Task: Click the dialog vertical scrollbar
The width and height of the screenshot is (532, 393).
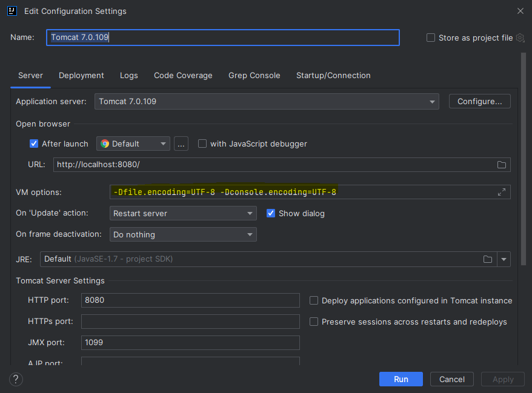Action: [x=523, y=159]
